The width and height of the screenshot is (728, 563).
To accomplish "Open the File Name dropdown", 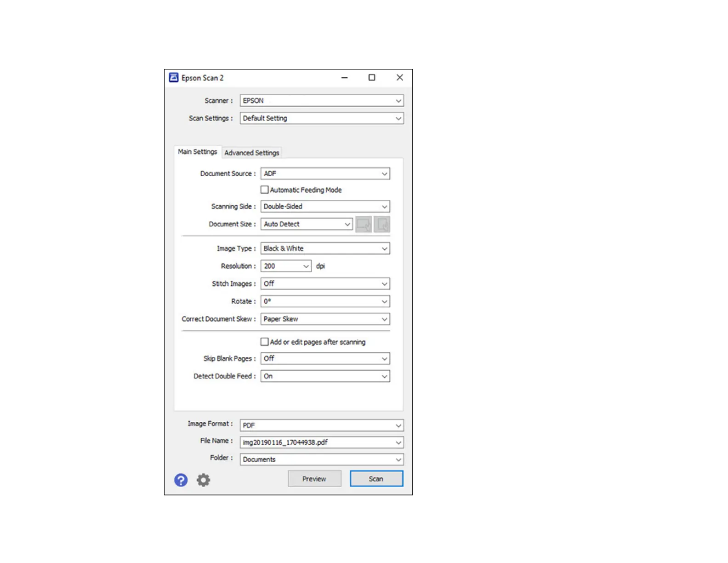I will tap(322, 442).
